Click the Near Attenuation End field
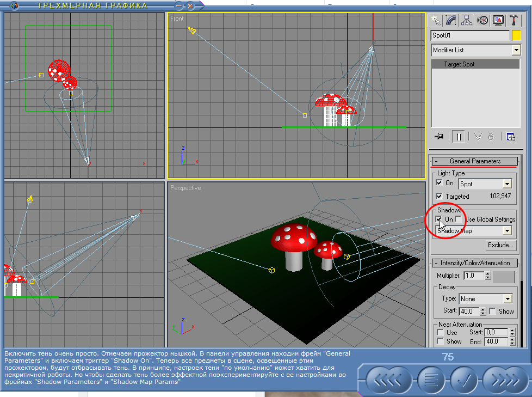The width and height of the screenshot is (532, 397). pyautogui.click(x=497, y=341)
